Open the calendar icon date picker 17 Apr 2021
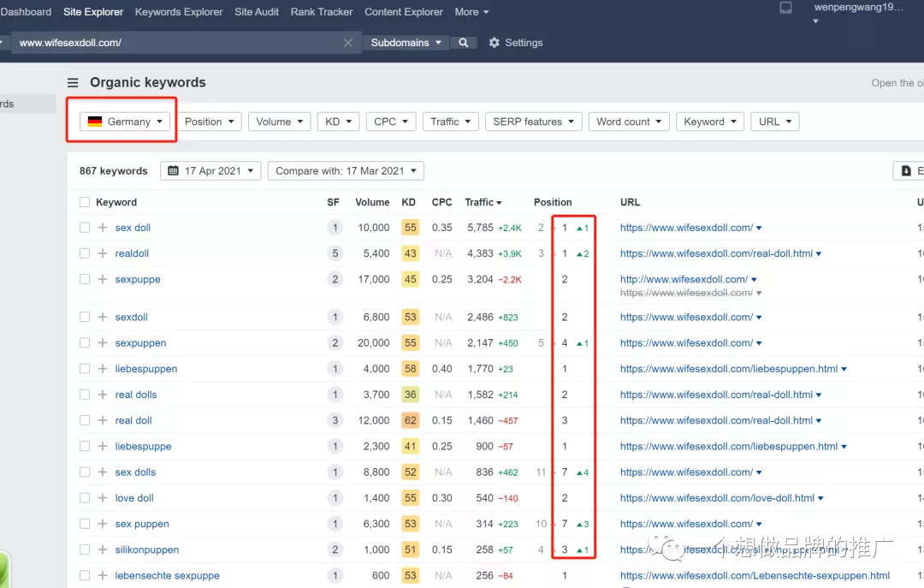This screenshot has width=924, height=588. tap(210, 171)
